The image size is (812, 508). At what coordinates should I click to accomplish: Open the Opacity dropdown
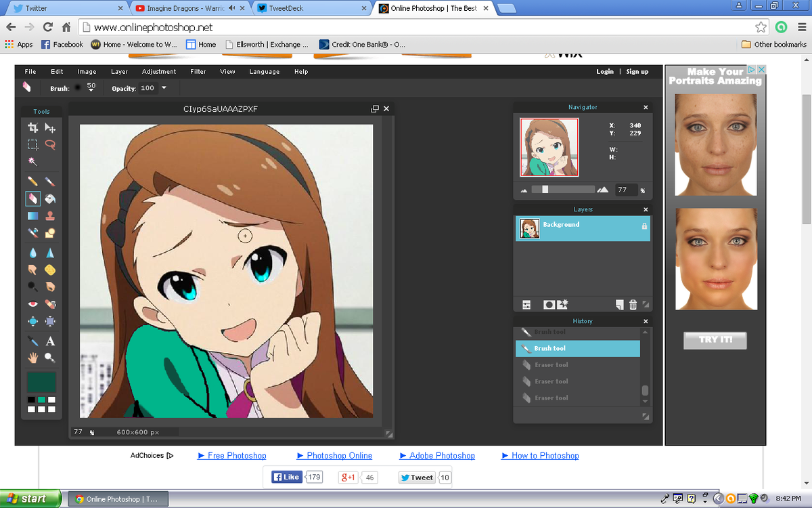(x=162, y=87)
